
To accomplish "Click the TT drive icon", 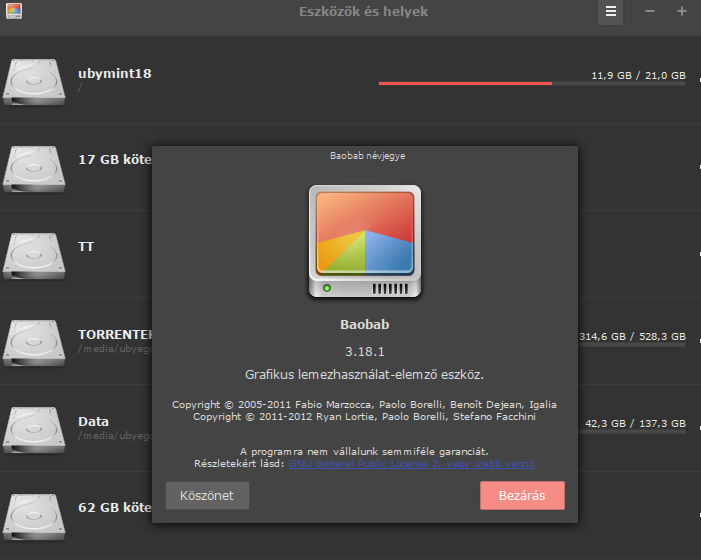I will [x=34, y=256].
